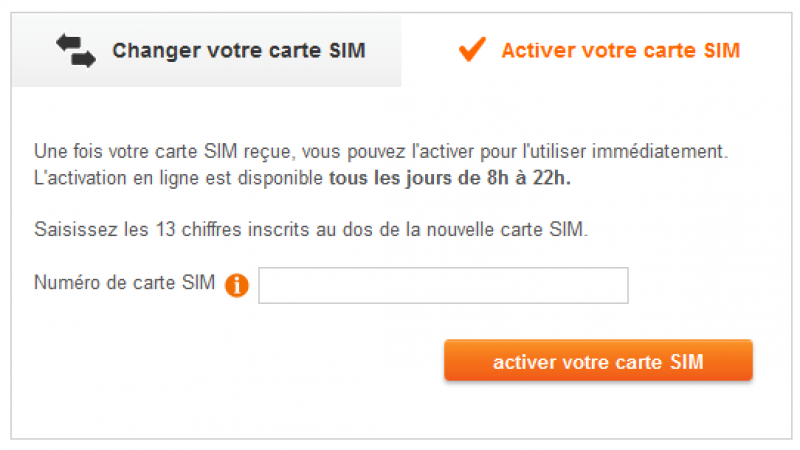Click the swap arrows icon
Viewport: 800px width, 450px height.
click(x=76, y=50)
